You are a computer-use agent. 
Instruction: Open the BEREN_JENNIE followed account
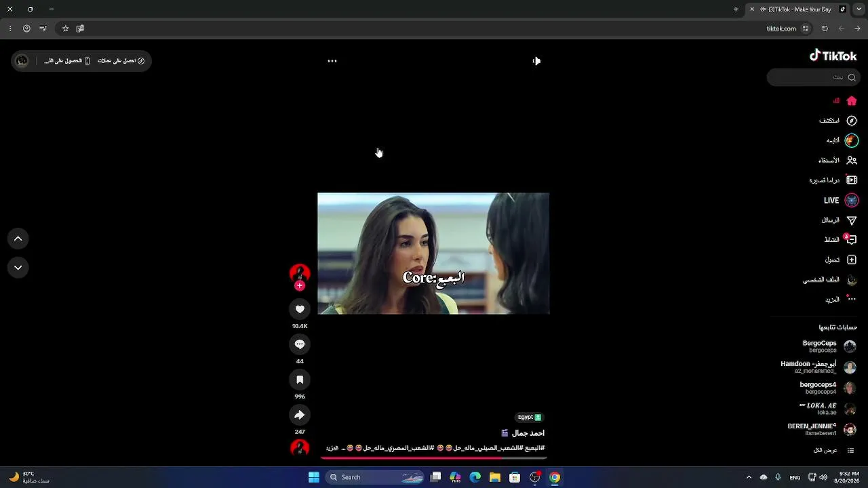click(822, 430)
